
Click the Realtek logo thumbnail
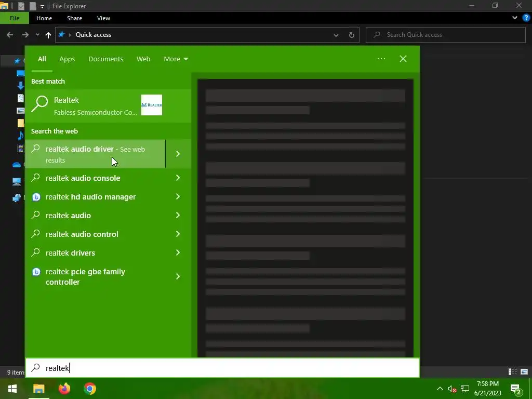click(x=151, y=105)
